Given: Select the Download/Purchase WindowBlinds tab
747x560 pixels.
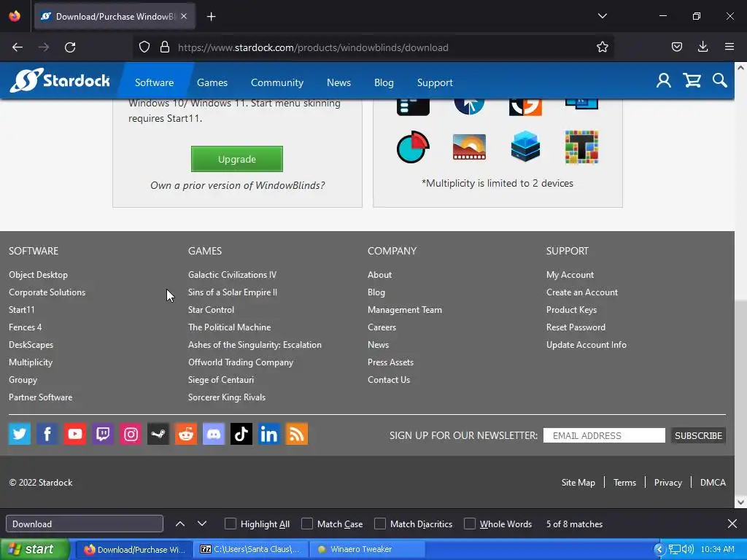Looking at the screenshot, I should (115, 16).
